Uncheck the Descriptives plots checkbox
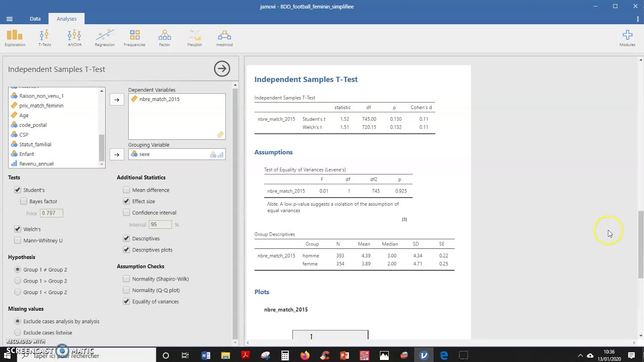 tap(126, 250)
